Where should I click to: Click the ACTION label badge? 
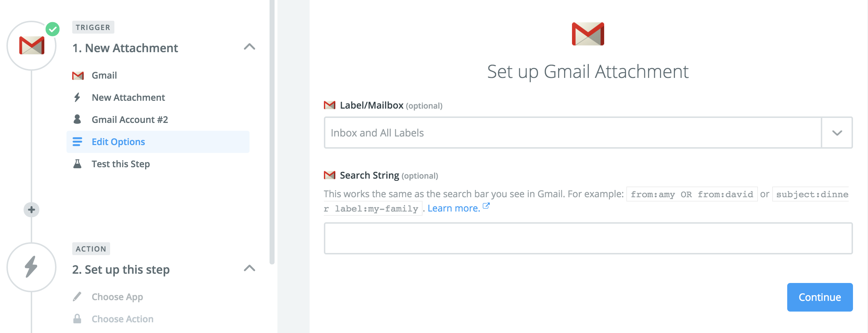91,249
